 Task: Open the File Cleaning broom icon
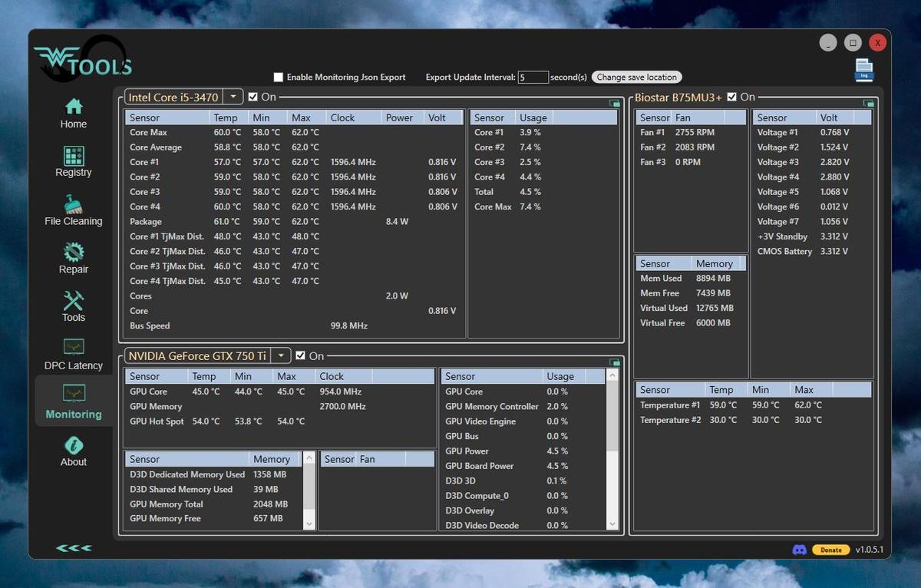[x=74, y=203]
